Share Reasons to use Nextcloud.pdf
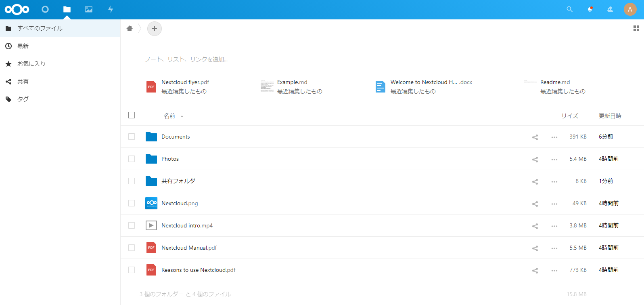 pyautogui.click(x=535, y=270)
